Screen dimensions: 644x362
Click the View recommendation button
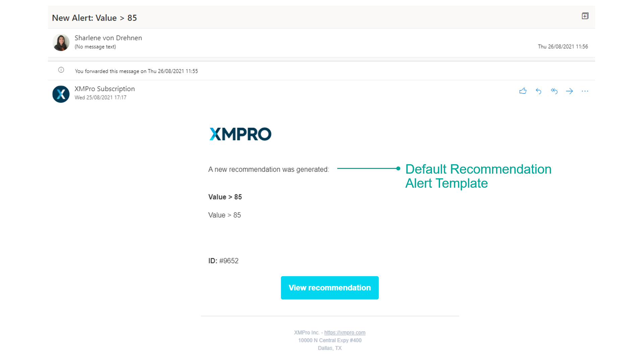pos(330,288)
